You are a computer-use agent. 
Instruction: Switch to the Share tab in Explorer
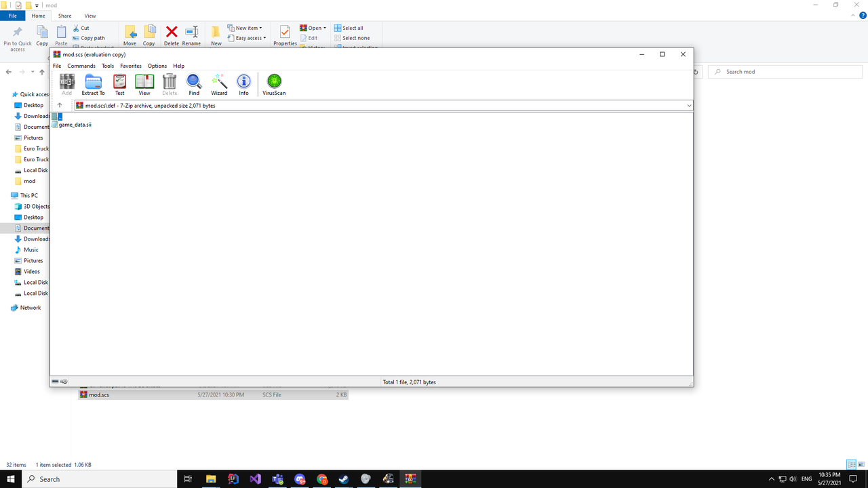coord(64,16)
